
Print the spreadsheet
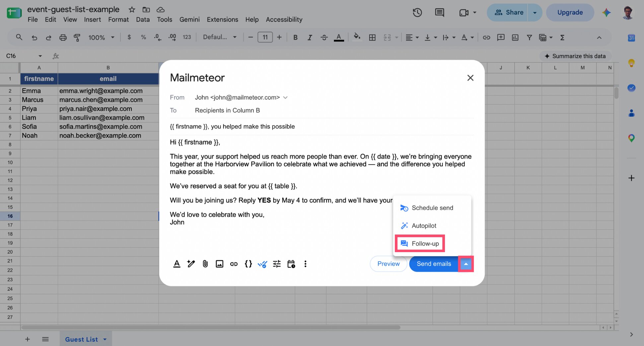click(63, 37)
